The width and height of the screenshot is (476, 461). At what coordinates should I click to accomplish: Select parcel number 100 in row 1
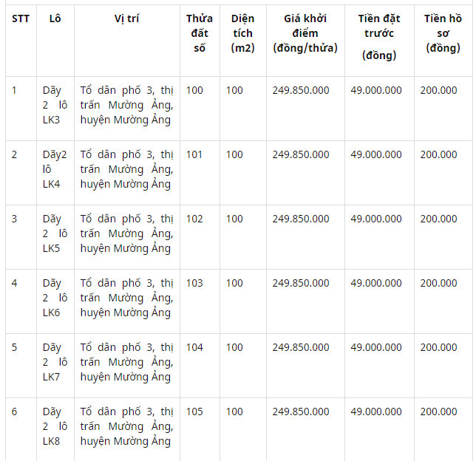point(194,90)
